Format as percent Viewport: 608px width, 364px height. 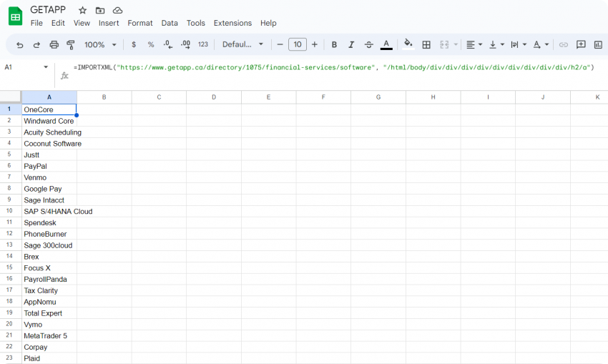point(151,44)
